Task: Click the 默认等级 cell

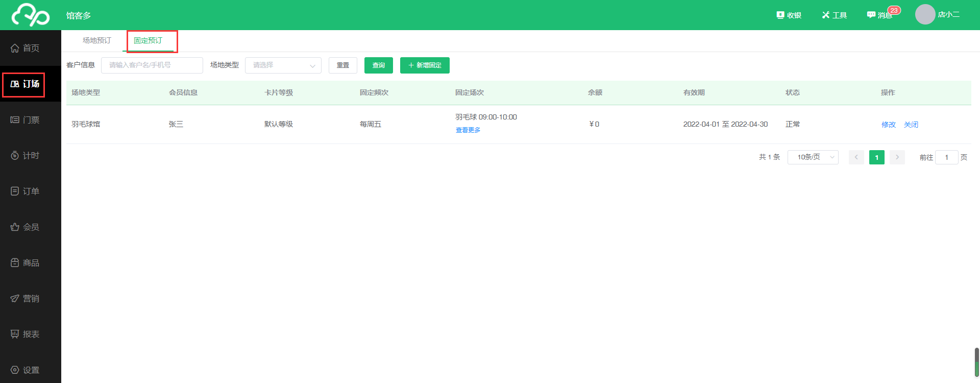Action: pyautogui.click(x=279, y=124)
